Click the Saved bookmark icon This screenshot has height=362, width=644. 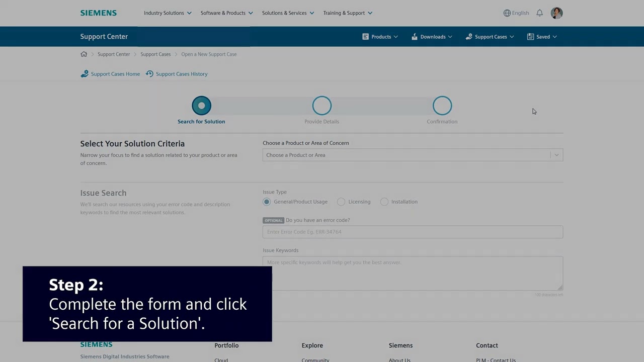coord(530,37)
